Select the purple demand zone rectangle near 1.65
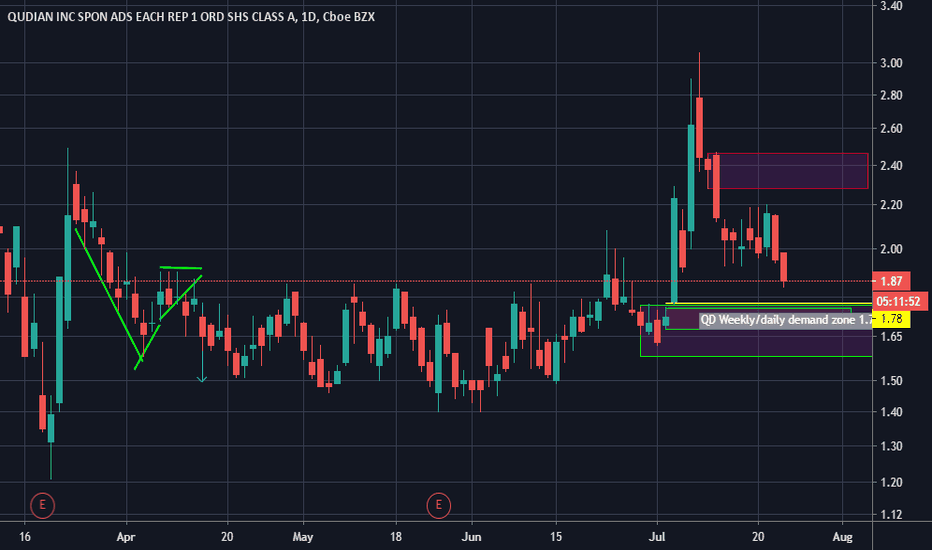Viewport: 932px width, 550px height. (756, 331)
